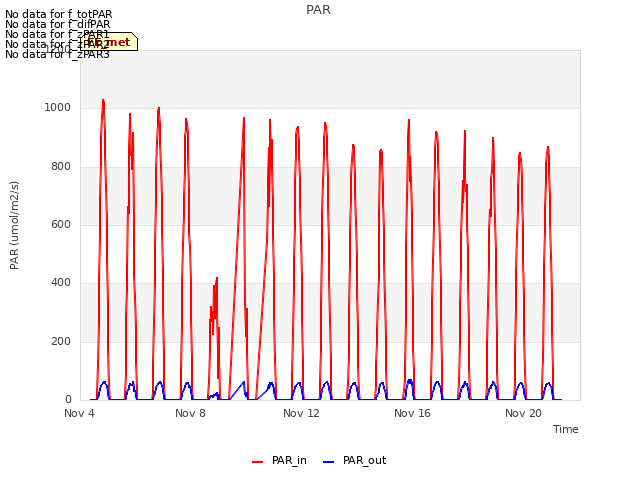Click the PAR chart title

tap(318, 10)
